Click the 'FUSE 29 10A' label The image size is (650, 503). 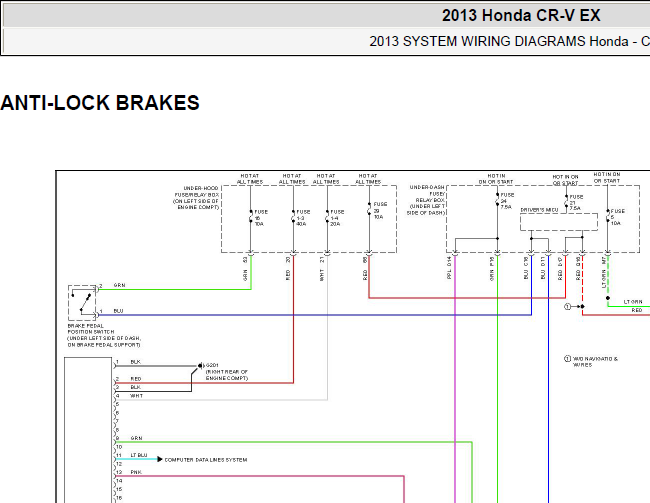point(380,210)
